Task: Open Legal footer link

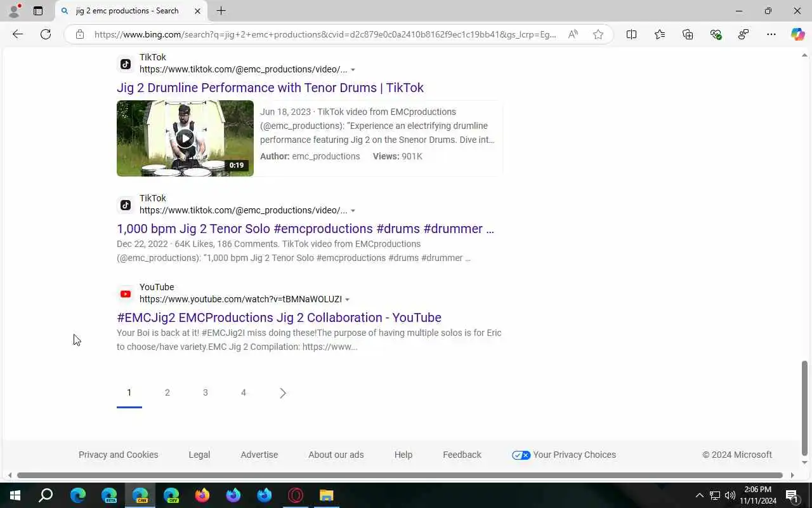Action: [199, 455]
